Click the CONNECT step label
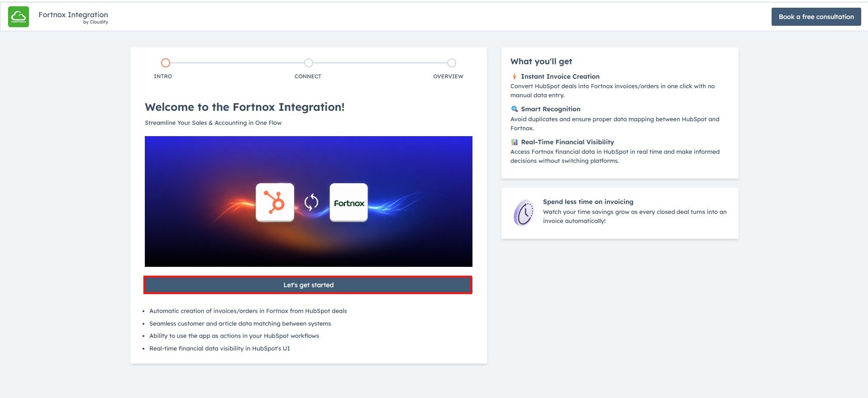868x398 pixels. (x=308, y=76)
